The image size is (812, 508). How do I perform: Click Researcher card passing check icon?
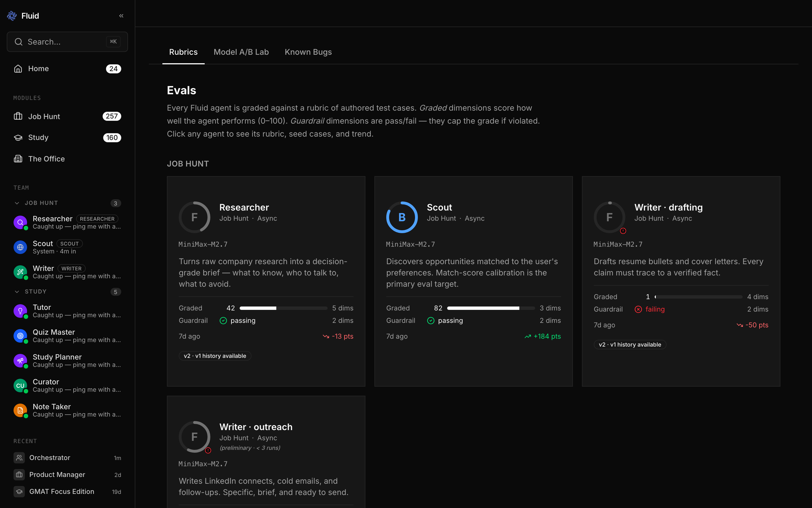pyautogui.click(x=223, y=321)
